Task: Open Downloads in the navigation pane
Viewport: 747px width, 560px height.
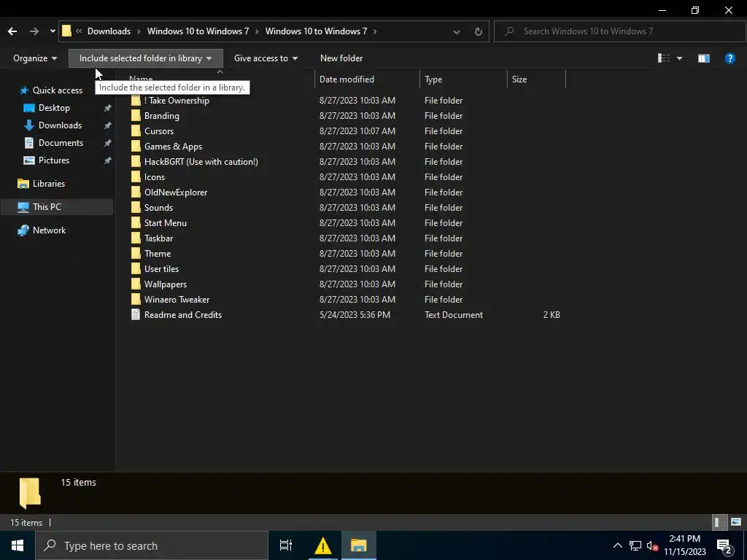Action: click(60, 125)
